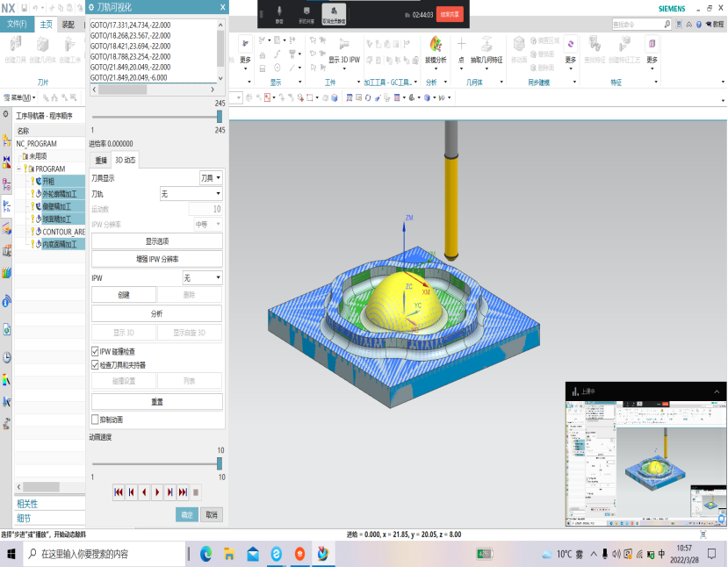The image size is (728, 567).
Task: Open the 菜单(M) dropdown menu
Action: [19, 97]
